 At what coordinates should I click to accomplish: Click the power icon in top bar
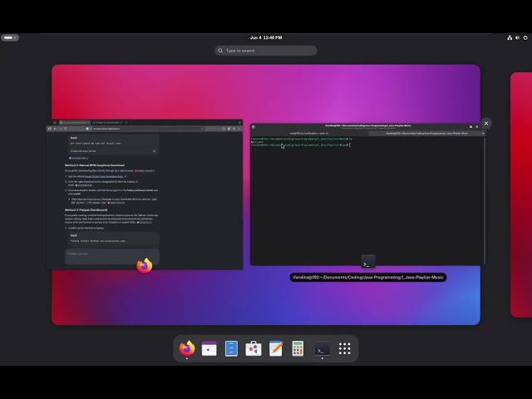click(525, 37)
